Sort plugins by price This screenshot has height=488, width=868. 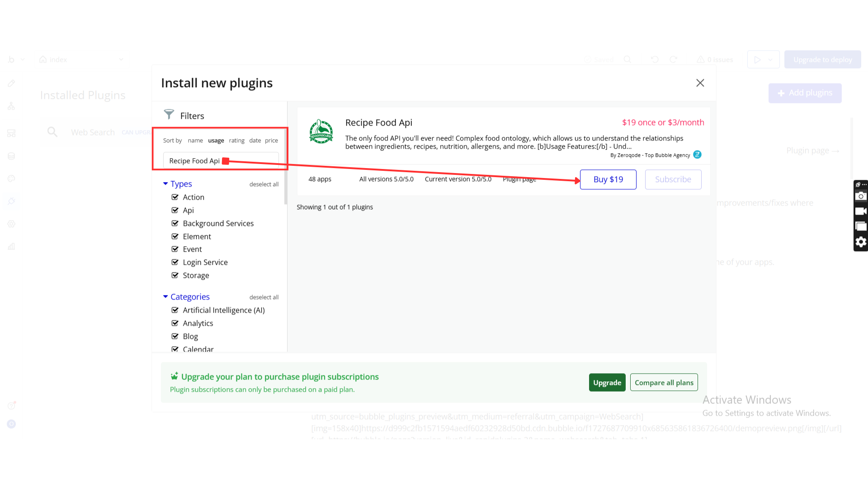tap(271, 141)
